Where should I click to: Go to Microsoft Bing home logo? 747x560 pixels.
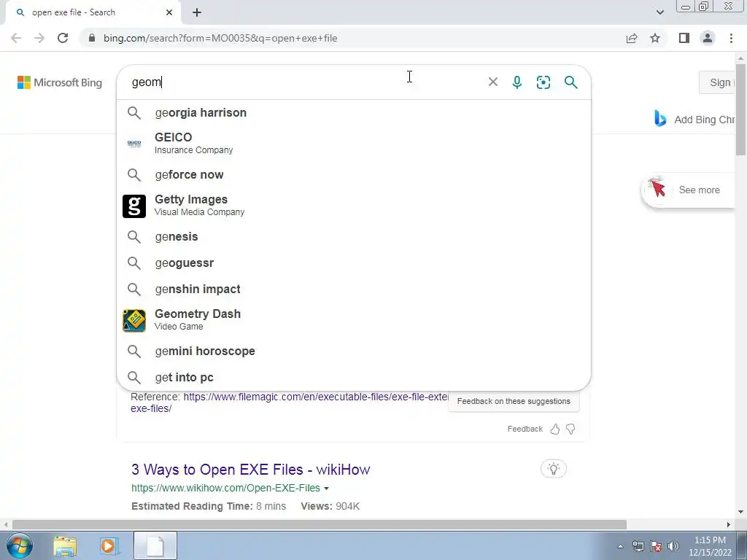[60, 82]
